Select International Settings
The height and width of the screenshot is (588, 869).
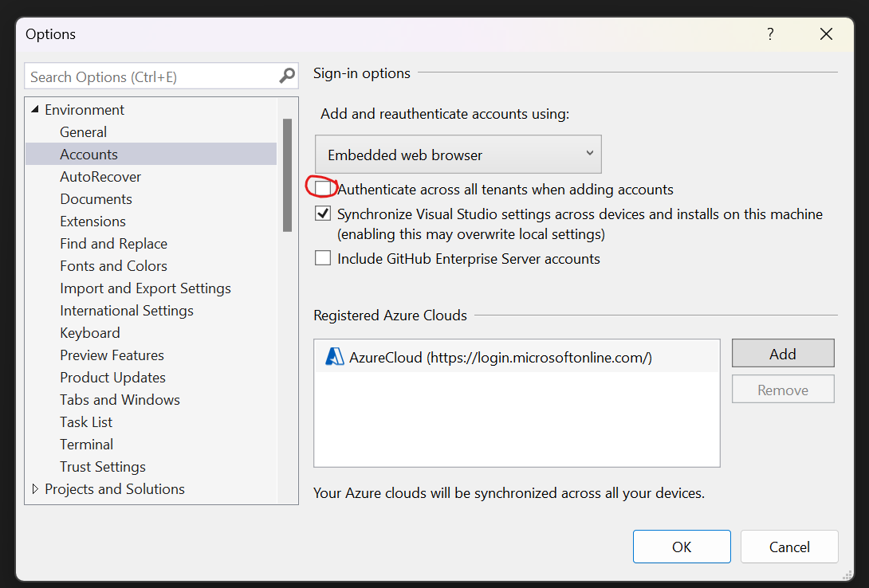tap(126, 311)
